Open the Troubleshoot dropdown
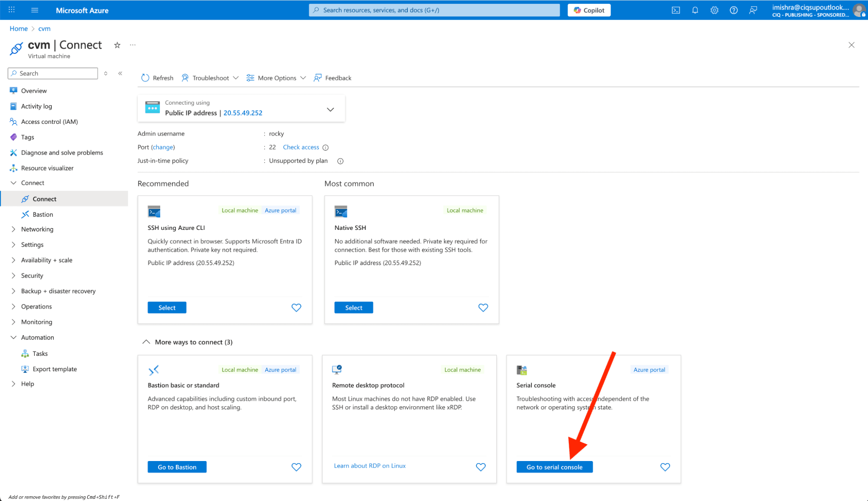The height and width of the screenshot is (501, 868). coord(210,78)
